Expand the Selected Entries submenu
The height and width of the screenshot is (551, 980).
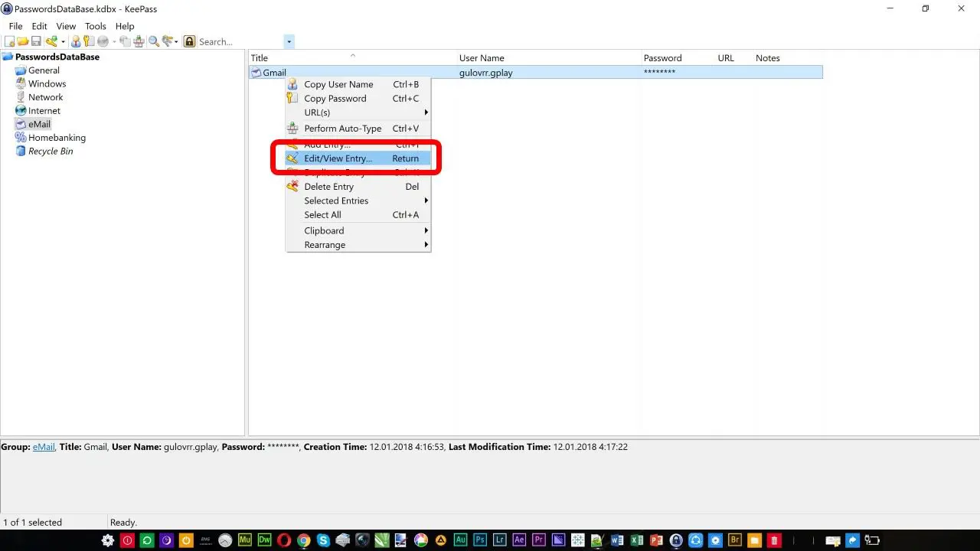[x=358, y=201]
